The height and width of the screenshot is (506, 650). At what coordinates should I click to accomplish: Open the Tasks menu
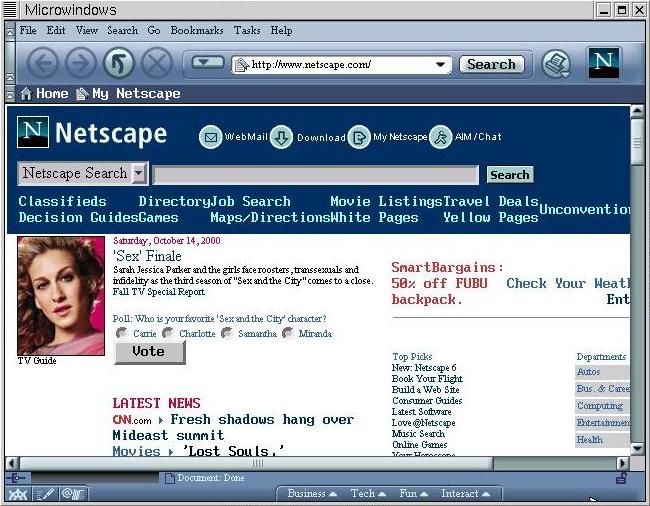[247, 31]
